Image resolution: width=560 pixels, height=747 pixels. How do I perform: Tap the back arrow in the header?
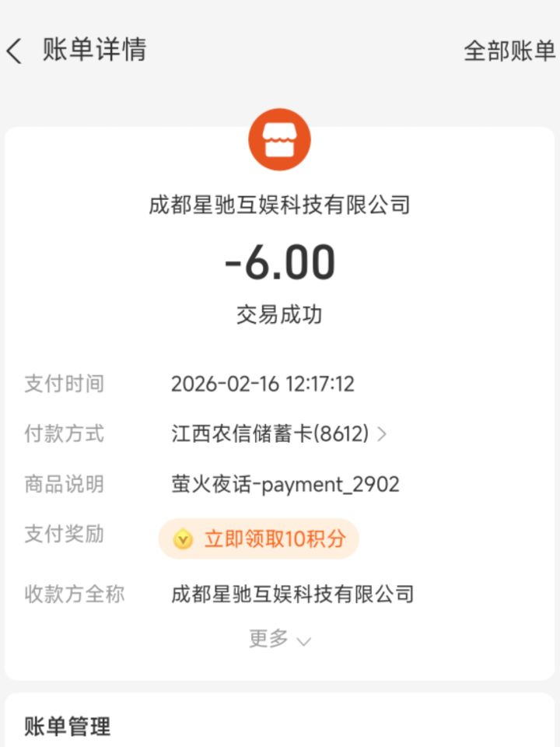coord(14,51)
